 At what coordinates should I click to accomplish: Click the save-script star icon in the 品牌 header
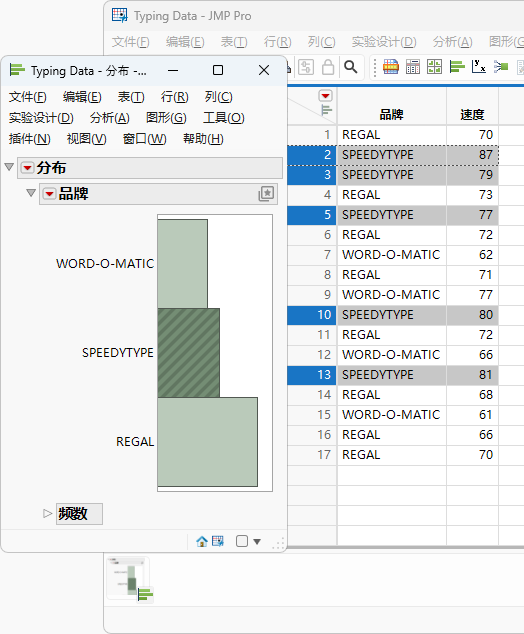(266, 194)
